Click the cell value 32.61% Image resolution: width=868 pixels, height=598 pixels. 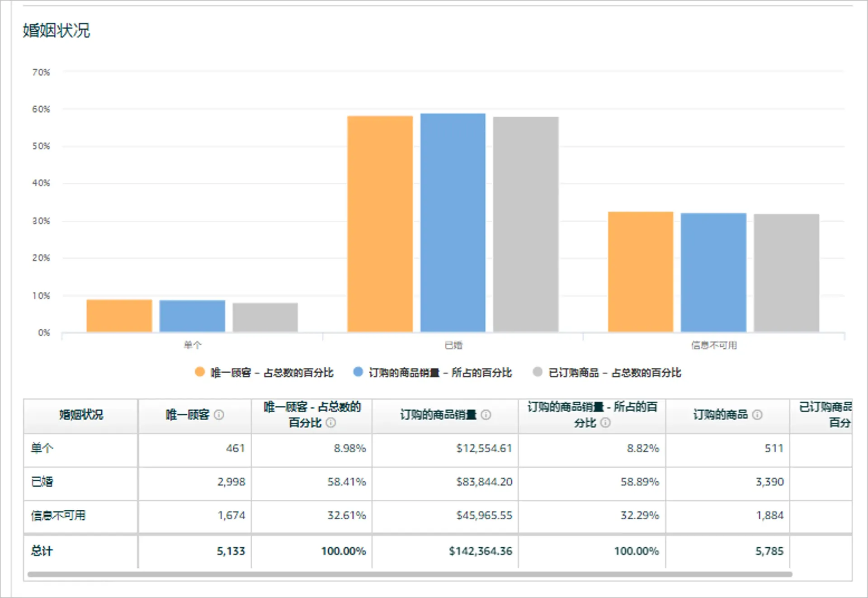point(347,515)
